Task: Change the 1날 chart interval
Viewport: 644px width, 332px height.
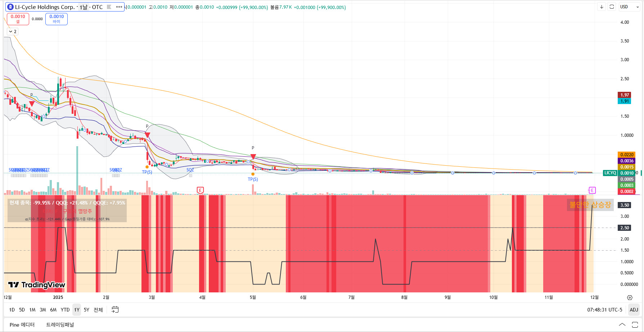Action: click(84, 7)
